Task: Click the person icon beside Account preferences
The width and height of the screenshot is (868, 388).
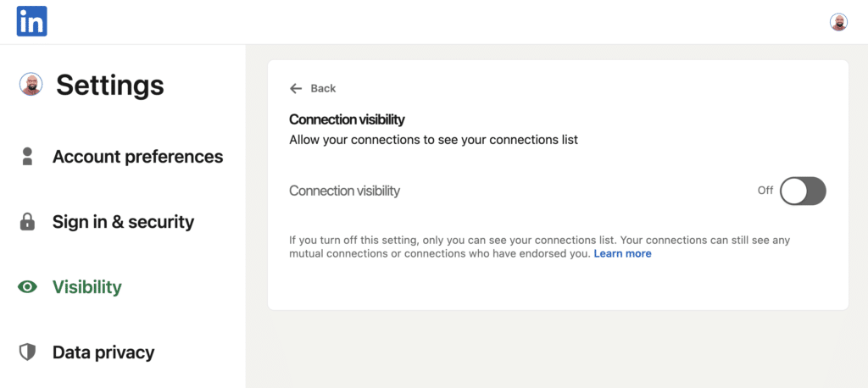Action: click(27, 157)
